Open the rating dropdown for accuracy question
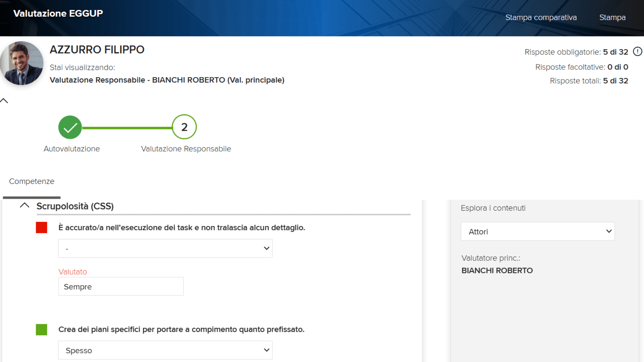The height and width of the screenshot is (362, 644). (x=165, y=248)
